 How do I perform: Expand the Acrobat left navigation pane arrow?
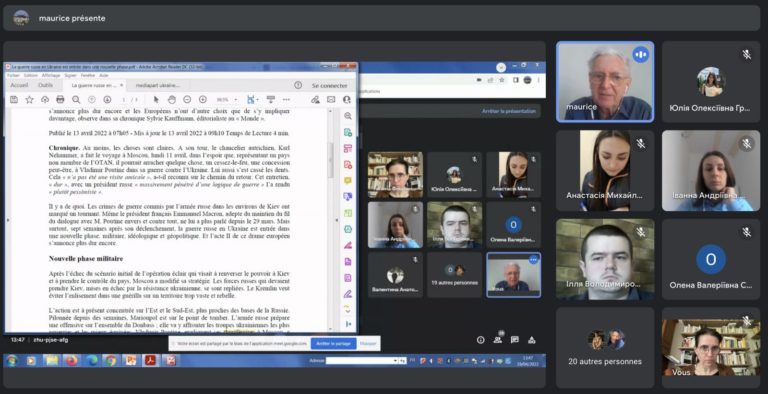click(x=7, y=220)
